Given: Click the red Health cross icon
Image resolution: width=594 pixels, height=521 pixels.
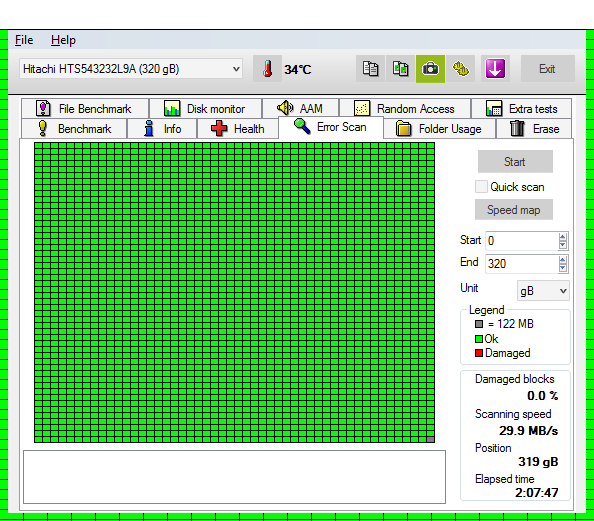Looking at the screenshot, I should point(219,128).
